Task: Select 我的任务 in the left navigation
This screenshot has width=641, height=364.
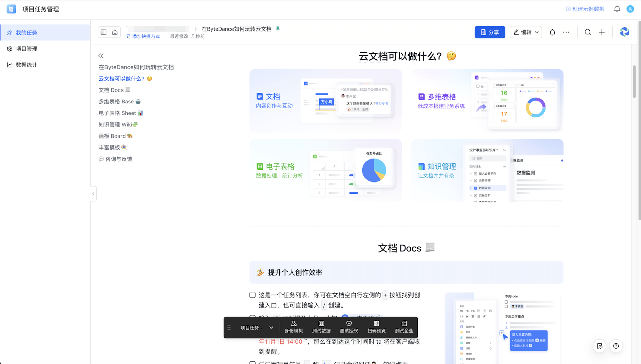Action: coord(45,33)
